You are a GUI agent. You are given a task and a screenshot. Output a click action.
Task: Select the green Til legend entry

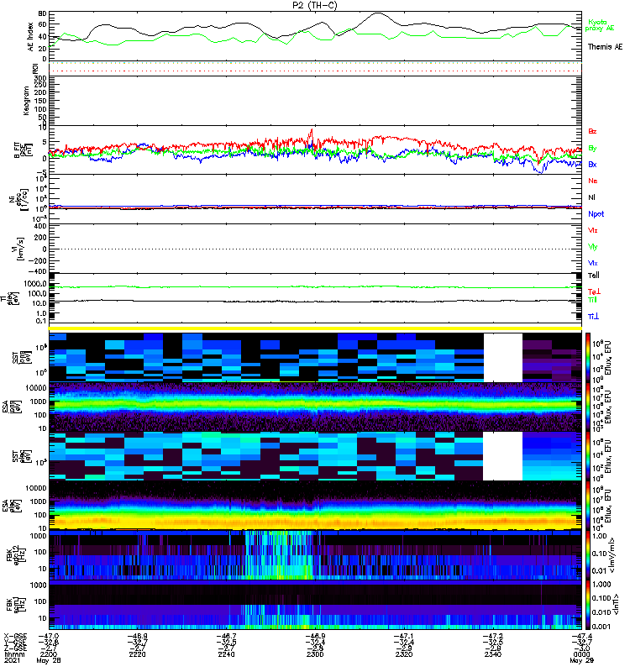point(592,300)
